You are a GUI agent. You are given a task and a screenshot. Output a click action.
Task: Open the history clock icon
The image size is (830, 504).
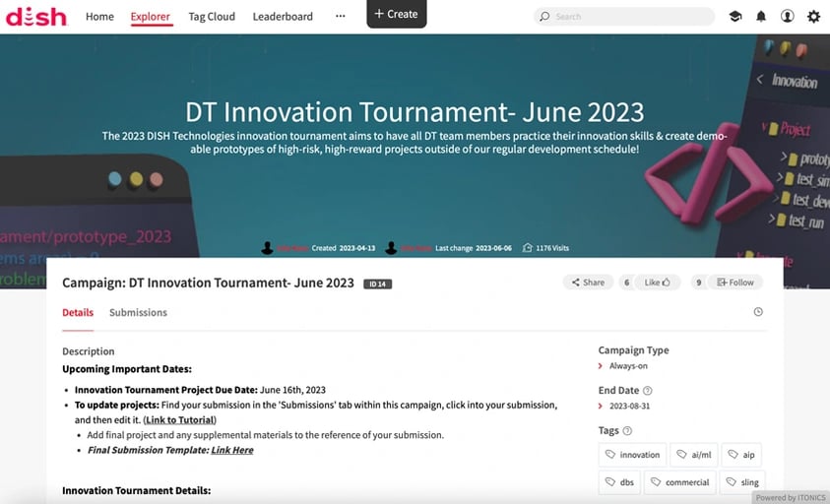pos(758,312)
